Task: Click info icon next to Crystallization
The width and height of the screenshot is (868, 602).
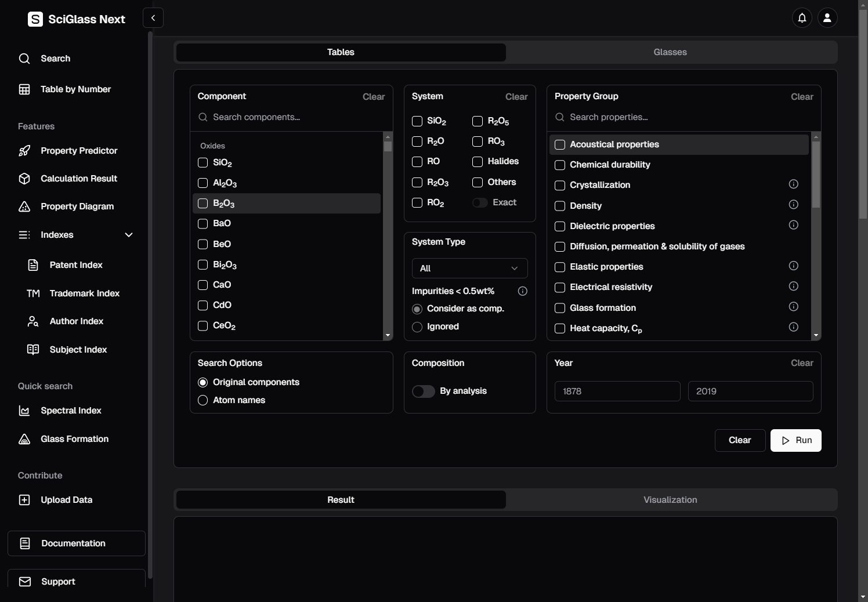Action: (793, 184)
